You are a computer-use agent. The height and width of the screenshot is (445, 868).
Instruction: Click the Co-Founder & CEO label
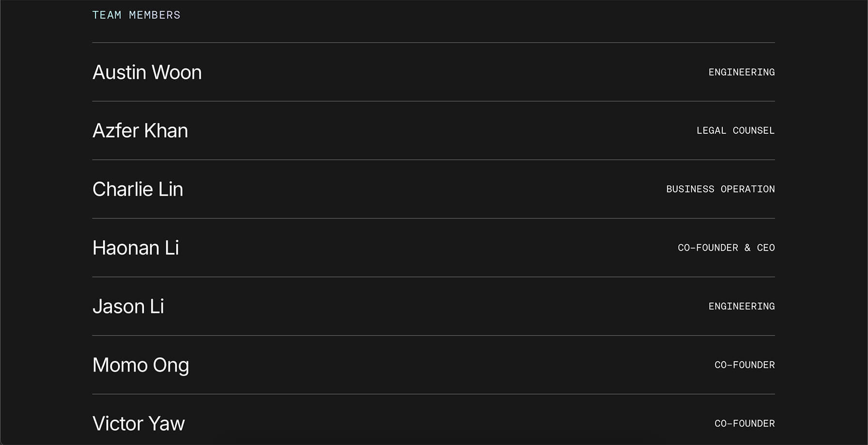pos(726,248)
